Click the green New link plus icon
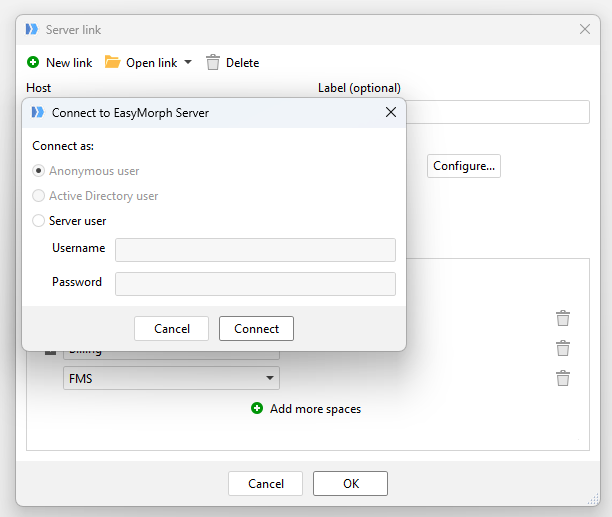 33,62
